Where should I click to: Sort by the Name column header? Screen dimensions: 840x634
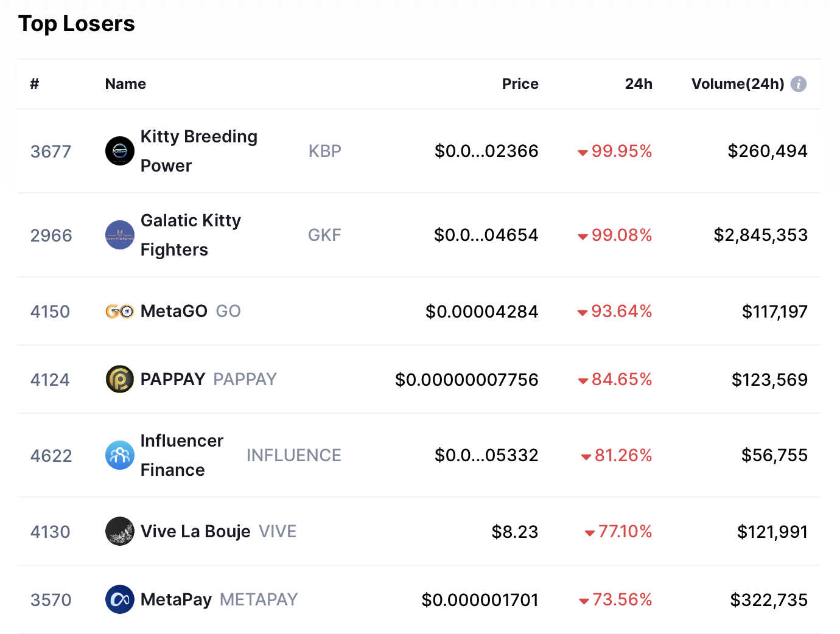pyautogui.click(x=125, y=84)
